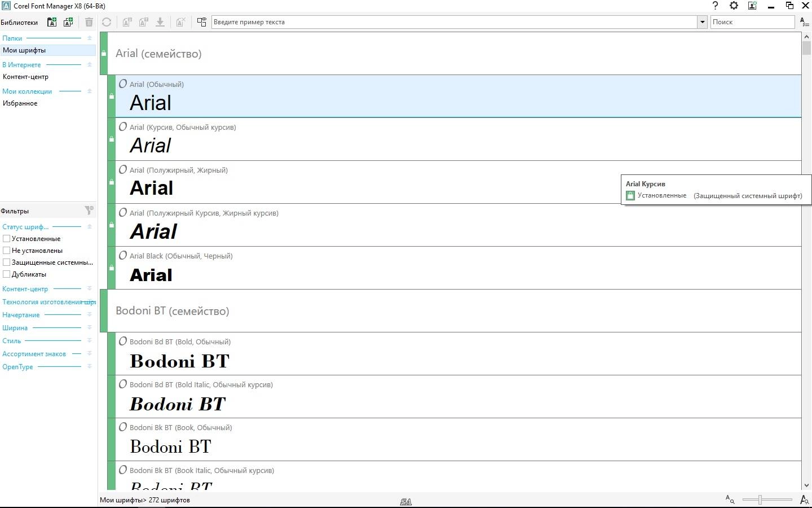Click the clear filters funnel icon
This screenshot has width=812, height=508.
tap(89, 211)
